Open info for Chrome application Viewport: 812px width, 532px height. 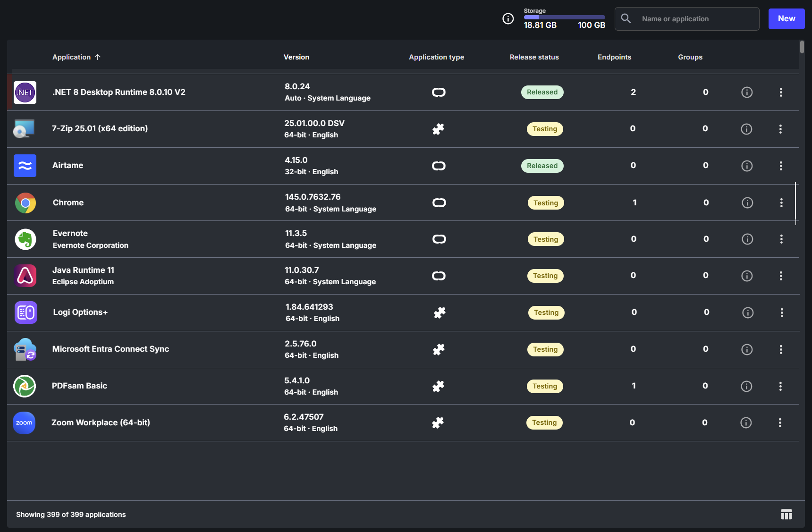point(747,203)
